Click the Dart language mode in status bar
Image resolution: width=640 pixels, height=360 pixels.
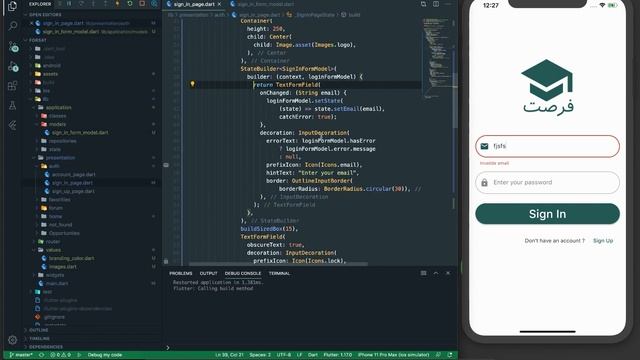[313, 355]
